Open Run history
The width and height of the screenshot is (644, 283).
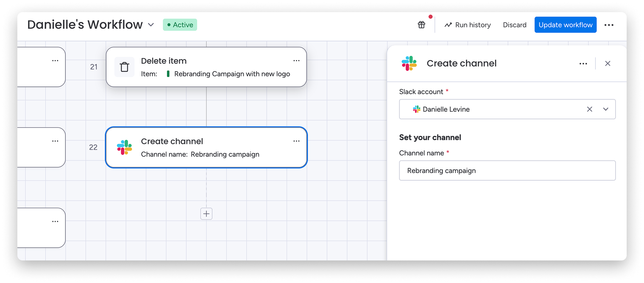tap(467, 25)
